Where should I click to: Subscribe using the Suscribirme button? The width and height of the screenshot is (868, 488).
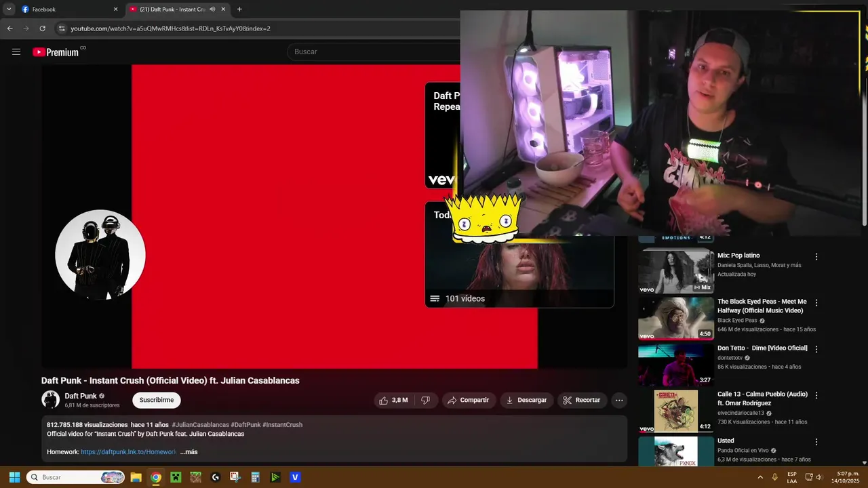click(157, 400)
